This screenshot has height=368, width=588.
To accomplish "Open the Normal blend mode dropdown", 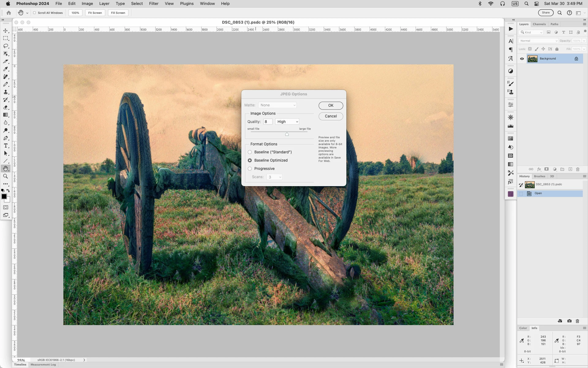I will click(538, 41).
